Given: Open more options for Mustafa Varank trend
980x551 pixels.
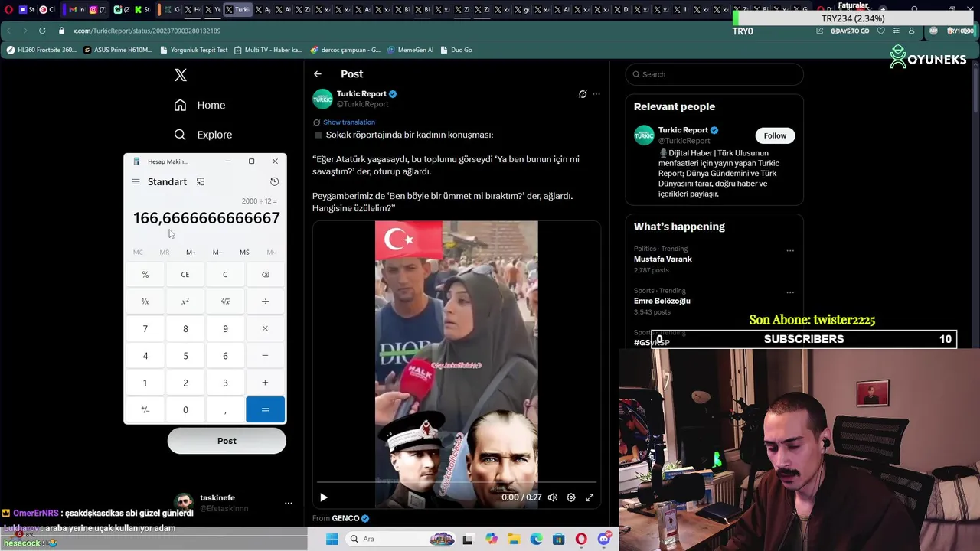Looking at the screenshot, I should [790, 250].
